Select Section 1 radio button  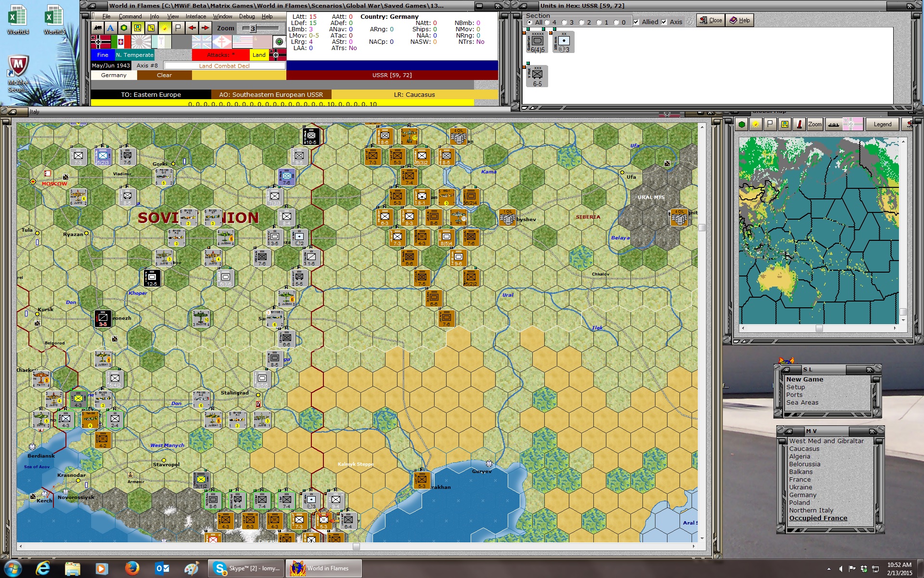pos(599,22)
